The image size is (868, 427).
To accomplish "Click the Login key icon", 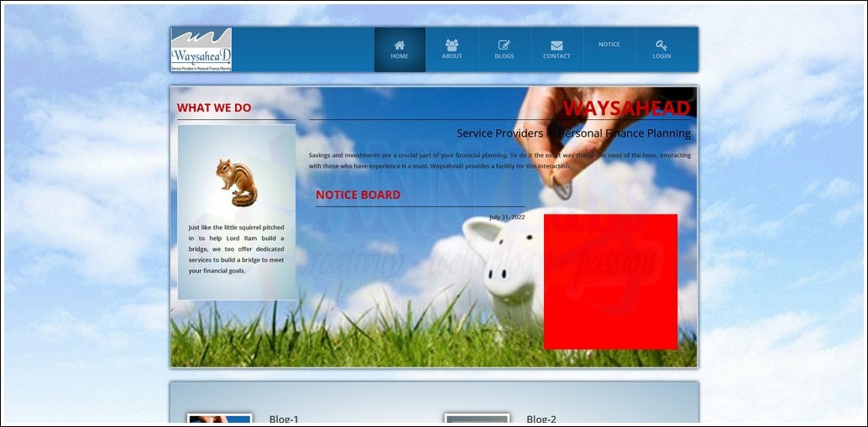I will [x=661, y=45].
